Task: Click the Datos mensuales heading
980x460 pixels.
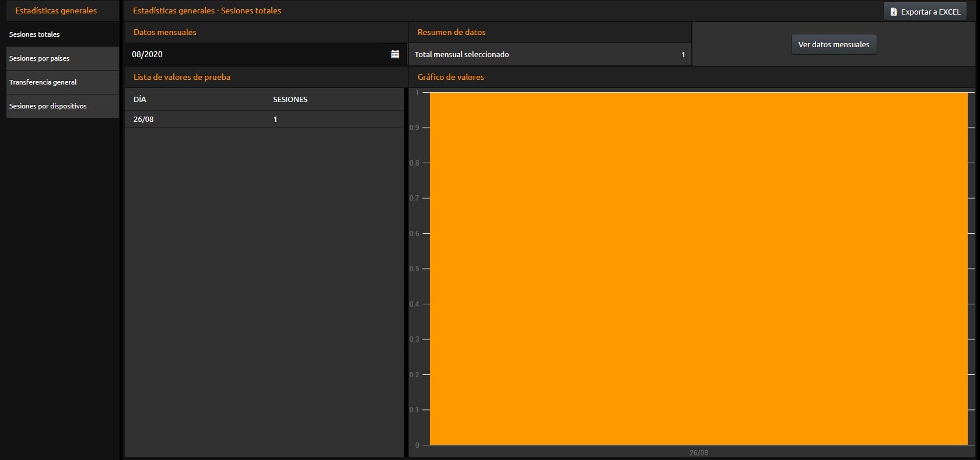Action: tap(165, 32)
